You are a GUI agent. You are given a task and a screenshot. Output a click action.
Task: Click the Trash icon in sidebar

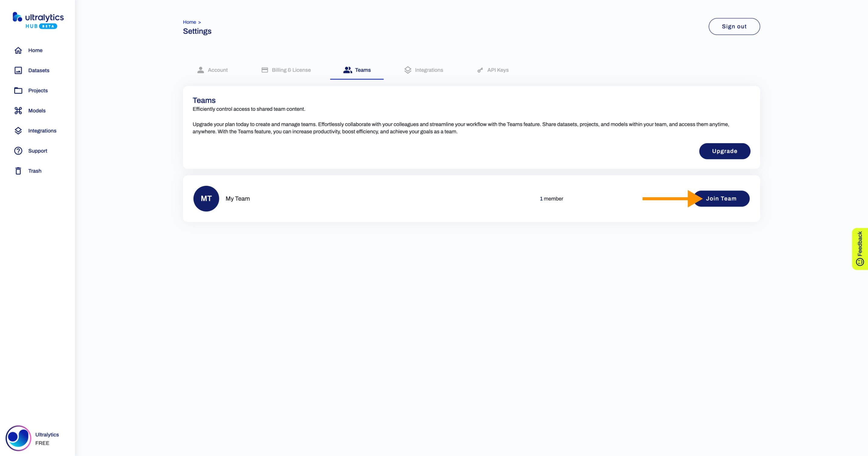pyautogui.click(x=18, y=171)
